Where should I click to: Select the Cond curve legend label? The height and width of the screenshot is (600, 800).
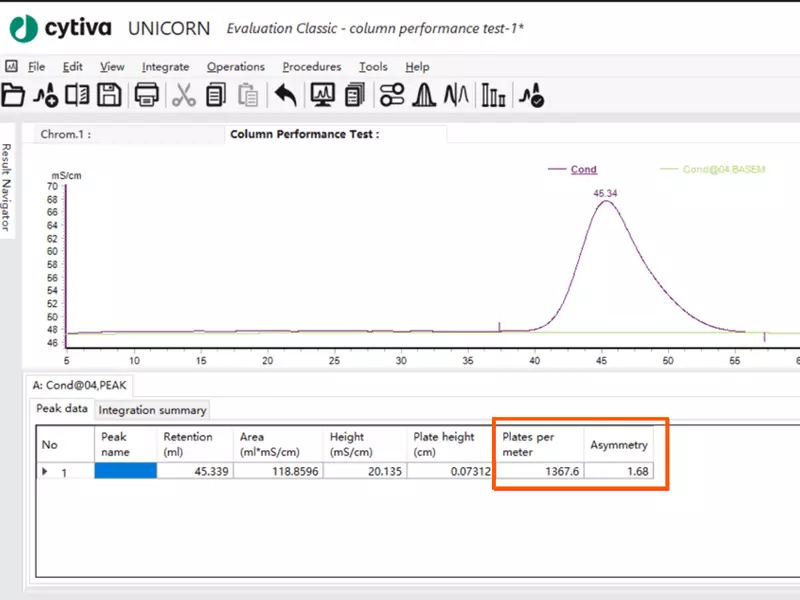tap(584, 169)
